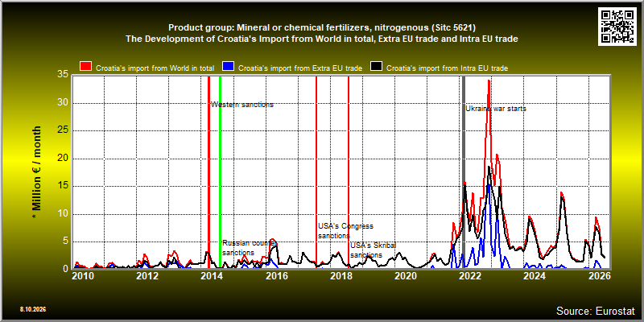Click the y-axis value 5

coord(66,242)
